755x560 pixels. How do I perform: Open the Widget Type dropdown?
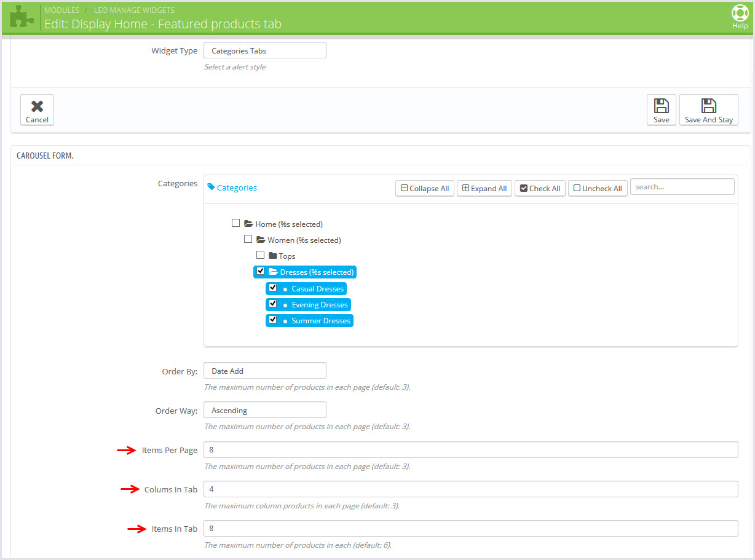[x=265, y=50]
